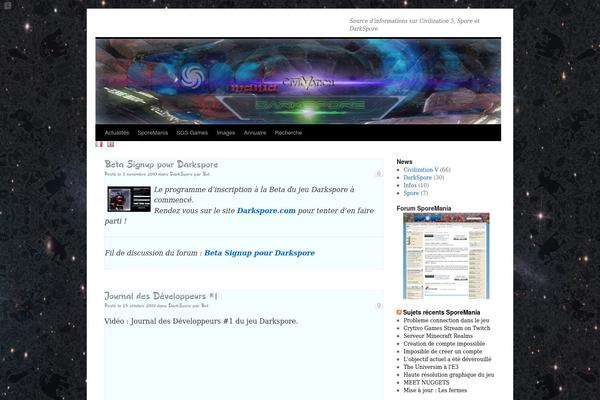Open Annuaire in navigation bar
Image resolution: width=600 pixels, height=400 pixels.
255,133
